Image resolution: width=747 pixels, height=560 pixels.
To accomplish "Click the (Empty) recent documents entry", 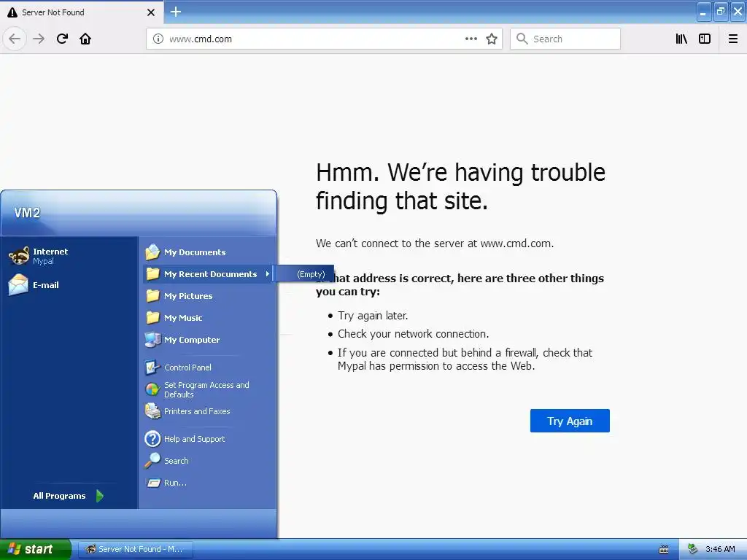I will [x=306, y=274].
